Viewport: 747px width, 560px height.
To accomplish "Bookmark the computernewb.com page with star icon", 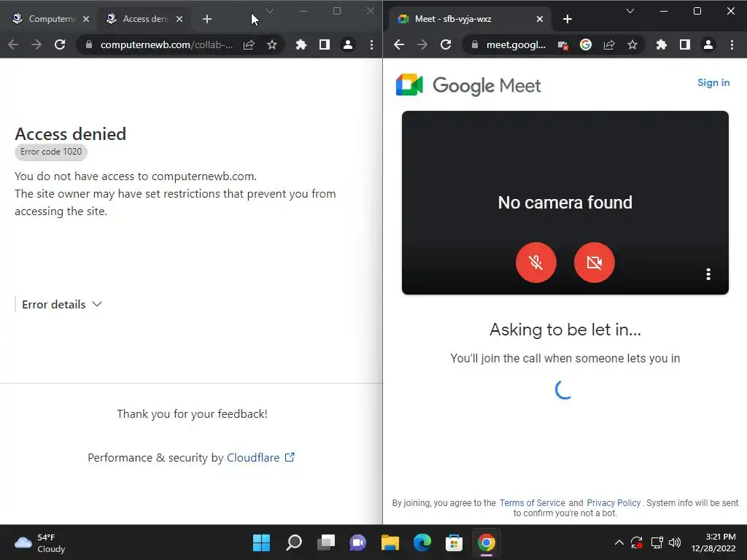I will point(271,44).
